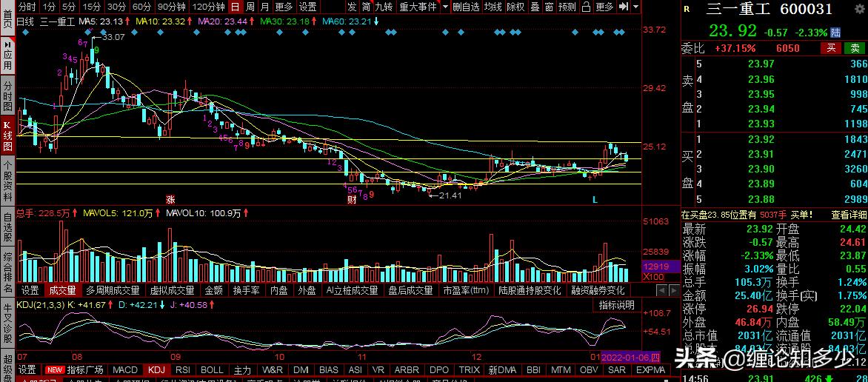Switch to the BOLL indicator tab

[x=212, y=370]
